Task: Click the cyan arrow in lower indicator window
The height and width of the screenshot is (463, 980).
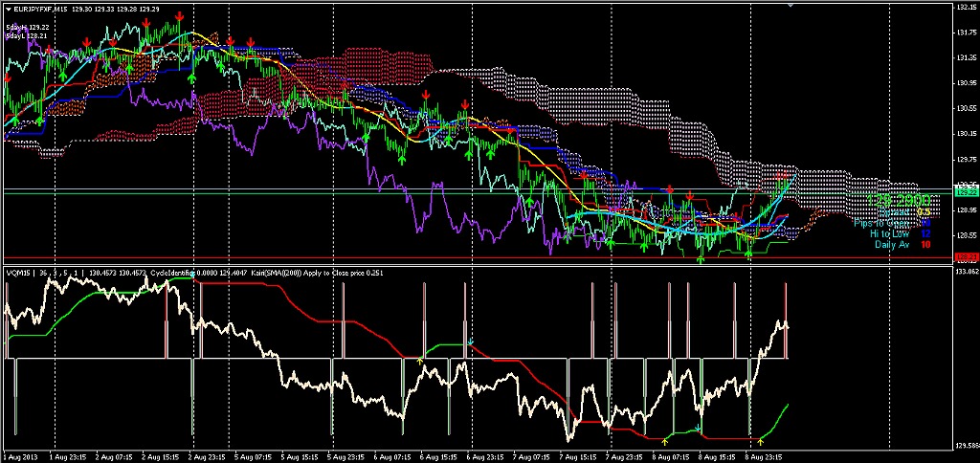Action: (x=471, y=342)
